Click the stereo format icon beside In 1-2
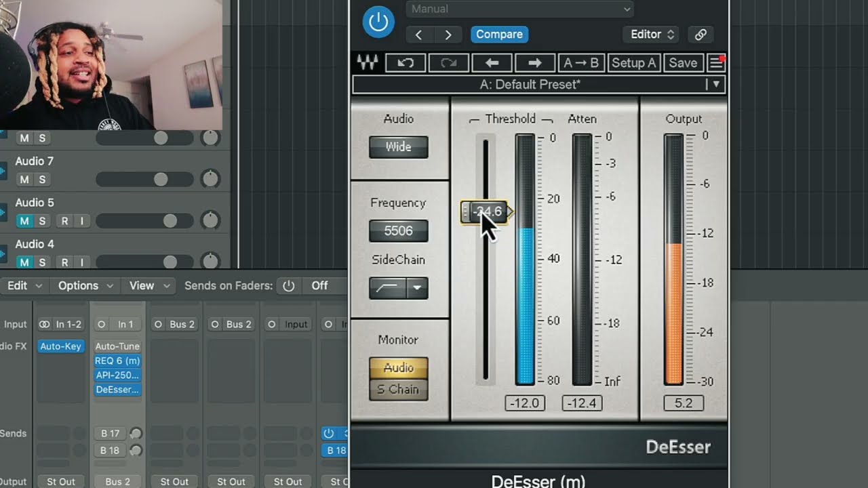Screen dimensions: 868x488 44,325
